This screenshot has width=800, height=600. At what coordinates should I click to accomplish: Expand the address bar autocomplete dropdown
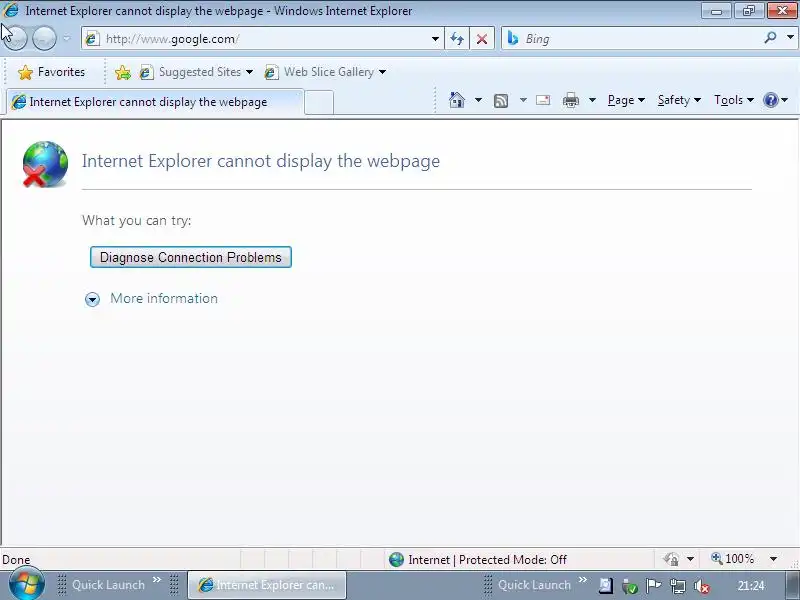435,39
